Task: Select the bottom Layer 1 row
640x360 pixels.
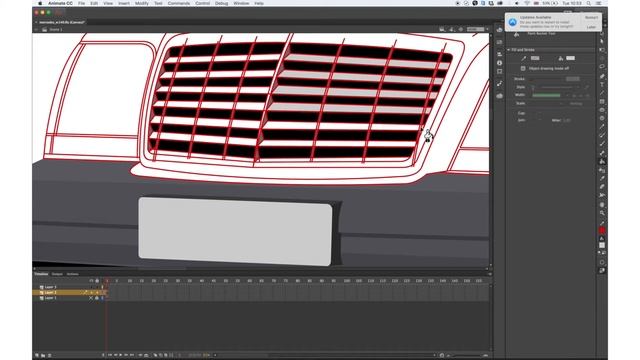Action: [x=69, y=298]
